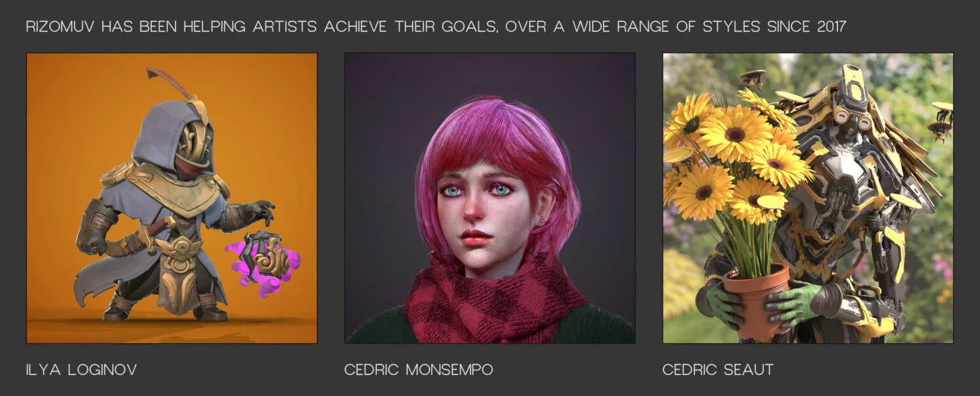Click the golden helmet mask under the hood
This screenshot has width=980, height=396.
[x=194, y=141]
